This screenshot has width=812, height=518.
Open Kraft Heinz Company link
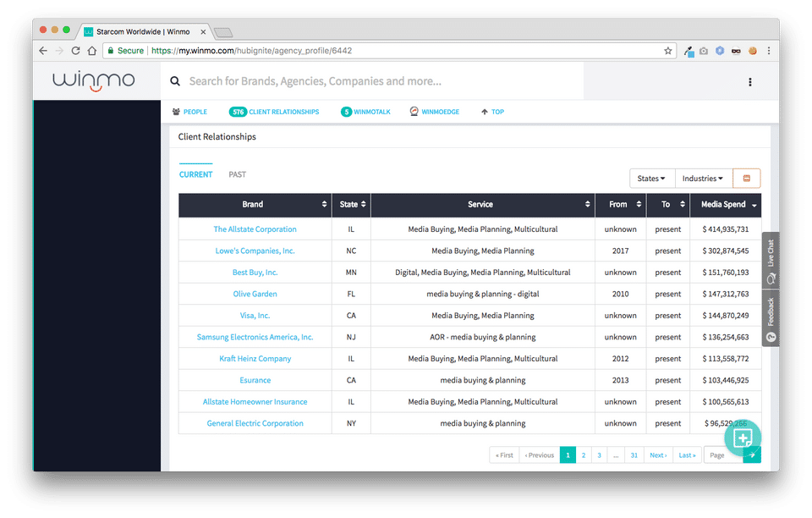[x=255, y=359]
